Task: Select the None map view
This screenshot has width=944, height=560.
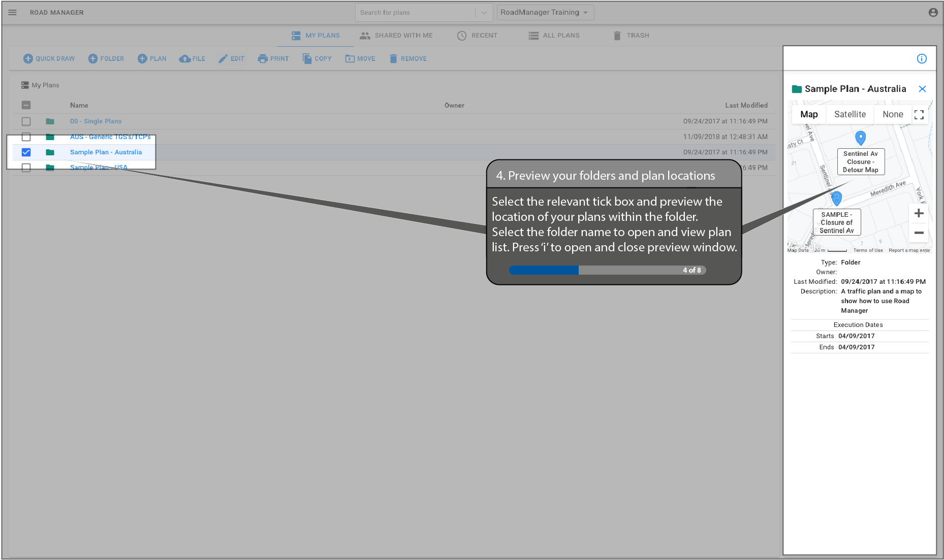Action: [x=893, y=115]
